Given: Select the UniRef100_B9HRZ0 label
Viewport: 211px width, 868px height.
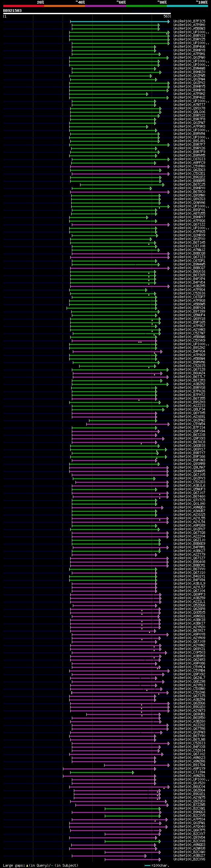Looking at the screenshot, I should (x=190, y=72).
